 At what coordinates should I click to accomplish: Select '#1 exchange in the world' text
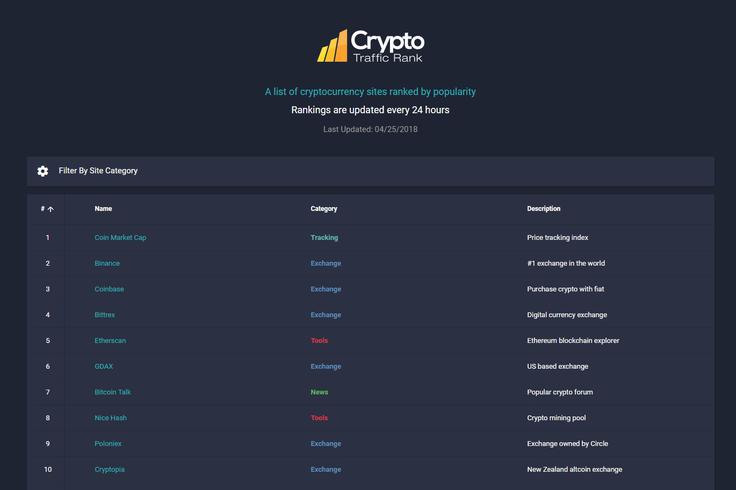tap(566, 263)
